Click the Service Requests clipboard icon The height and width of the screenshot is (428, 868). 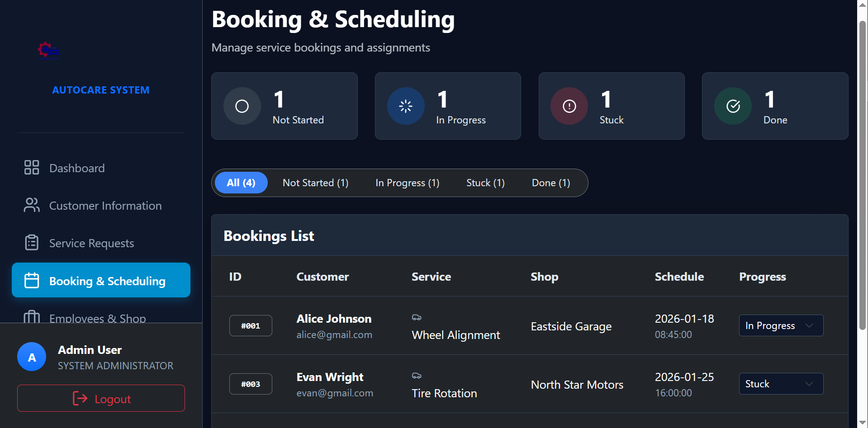click(x=32, y=243)
